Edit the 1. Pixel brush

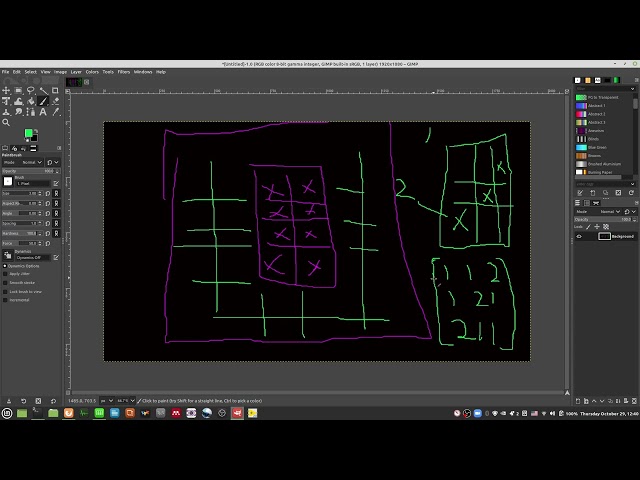(56, 184)
